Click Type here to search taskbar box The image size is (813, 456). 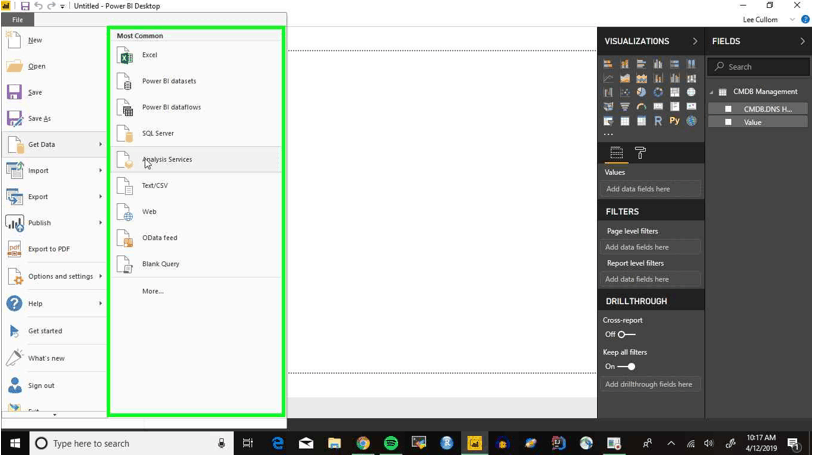coord(132,443)
